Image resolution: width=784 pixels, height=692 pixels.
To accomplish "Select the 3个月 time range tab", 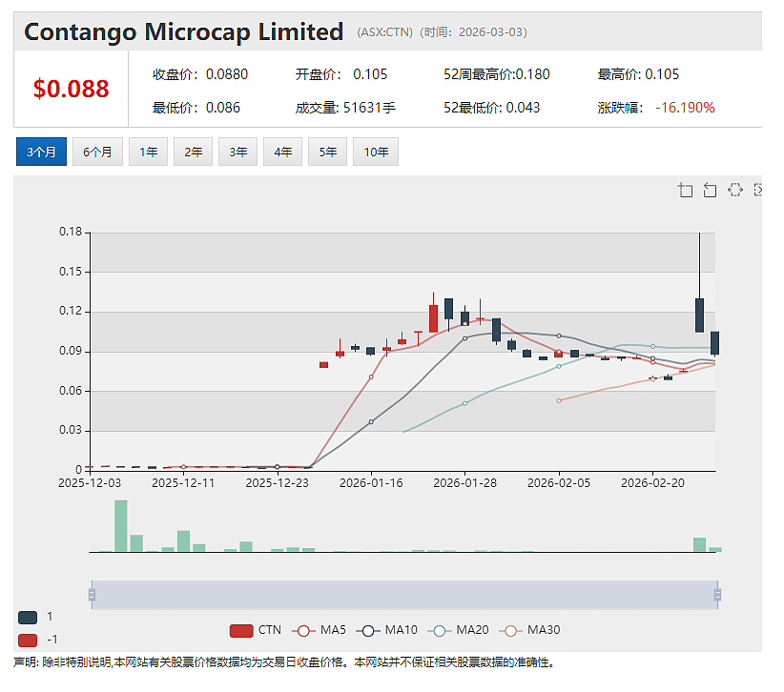I will point(41,152).
